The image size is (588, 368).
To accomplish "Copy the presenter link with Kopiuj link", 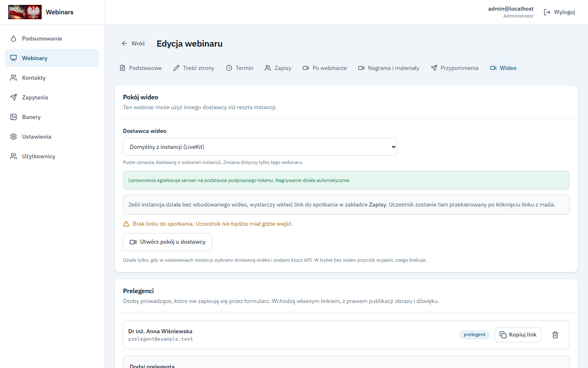I will pyautogui.click(x=518, y=335).
